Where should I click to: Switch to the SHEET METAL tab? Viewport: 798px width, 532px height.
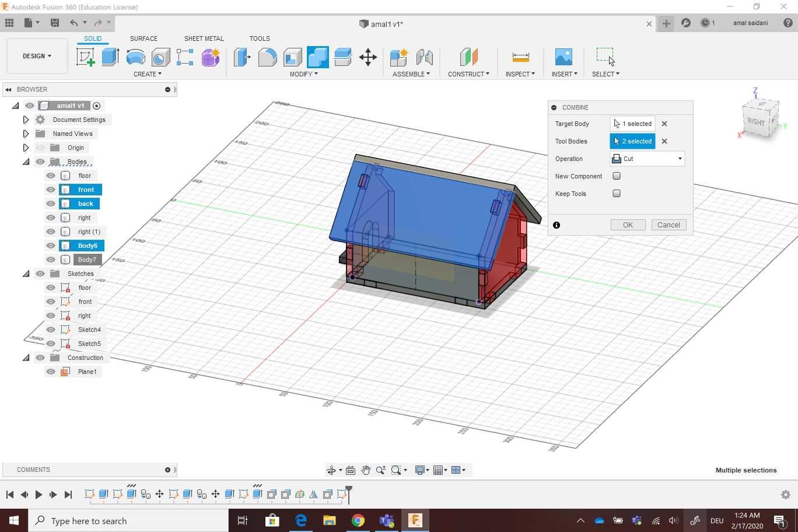(204, 38)
